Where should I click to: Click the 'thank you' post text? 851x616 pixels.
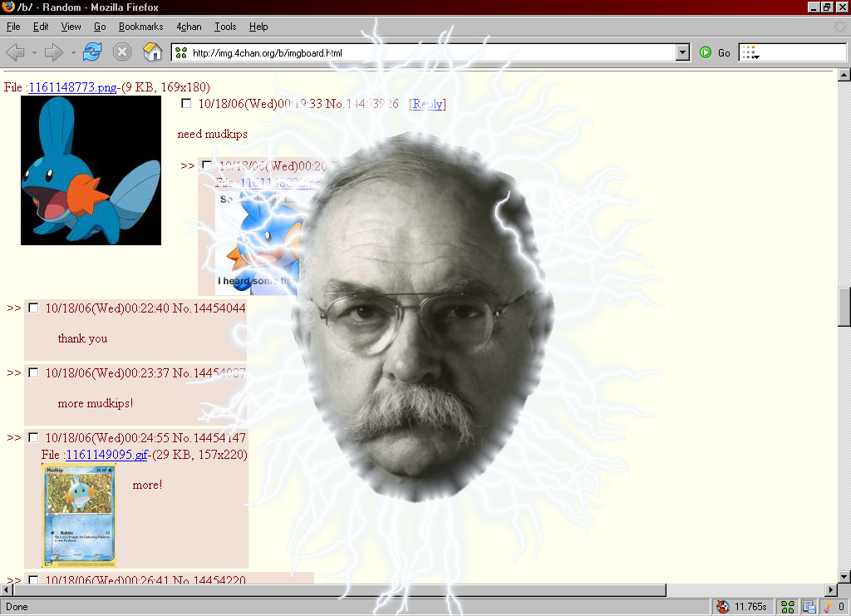click(82, 338)
